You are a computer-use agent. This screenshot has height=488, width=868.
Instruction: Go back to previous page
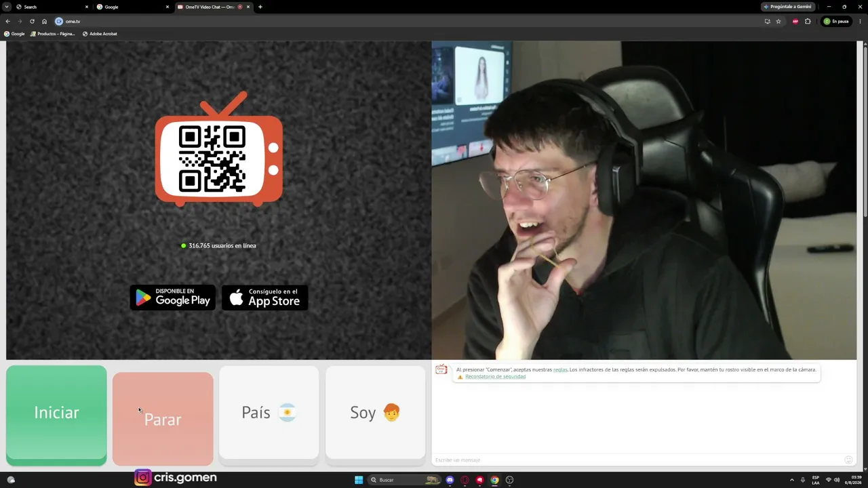point(7,21)
